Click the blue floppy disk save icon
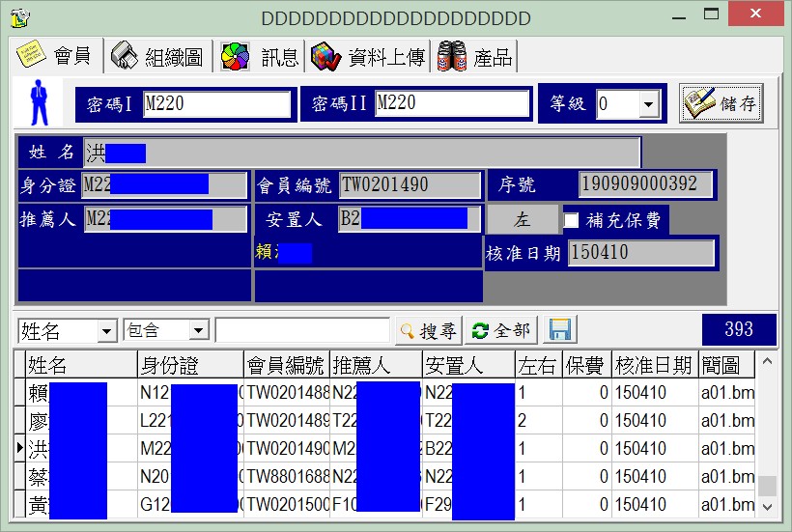The width and height of the screenshot is (792, 532). pyautogui.click(x=560, y=330)
